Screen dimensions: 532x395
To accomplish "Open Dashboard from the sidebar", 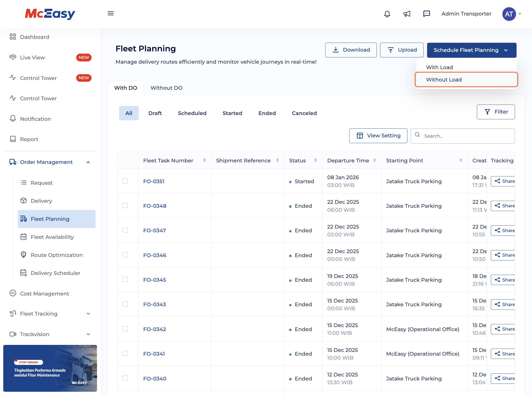I will 34,37.
